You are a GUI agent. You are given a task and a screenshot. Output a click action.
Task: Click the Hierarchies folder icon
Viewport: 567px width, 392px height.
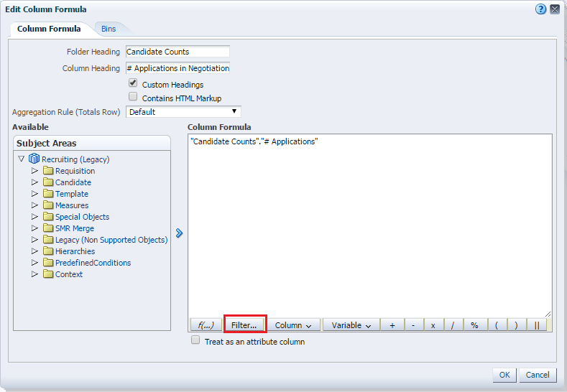point(48,251)
